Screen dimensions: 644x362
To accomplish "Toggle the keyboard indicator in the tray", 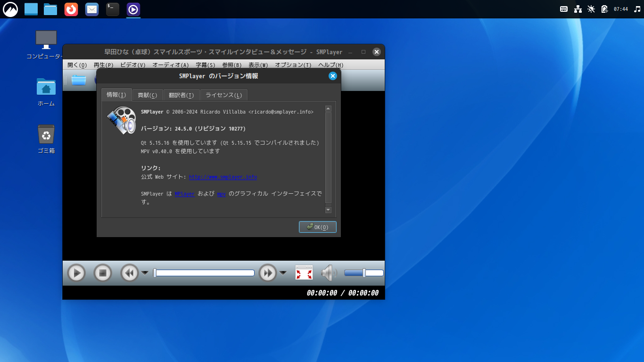I will pyautogui.click(x=564, y=8).
